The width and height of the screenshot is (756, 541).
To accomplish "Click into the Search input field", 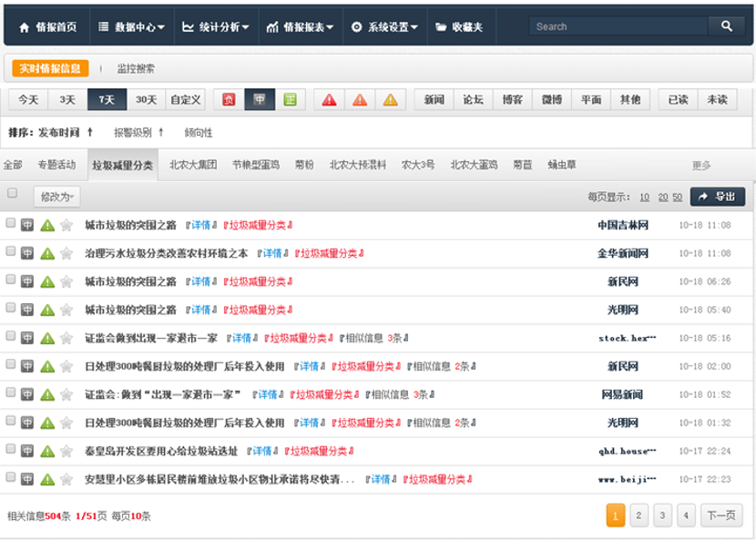I will click(619, 26).
